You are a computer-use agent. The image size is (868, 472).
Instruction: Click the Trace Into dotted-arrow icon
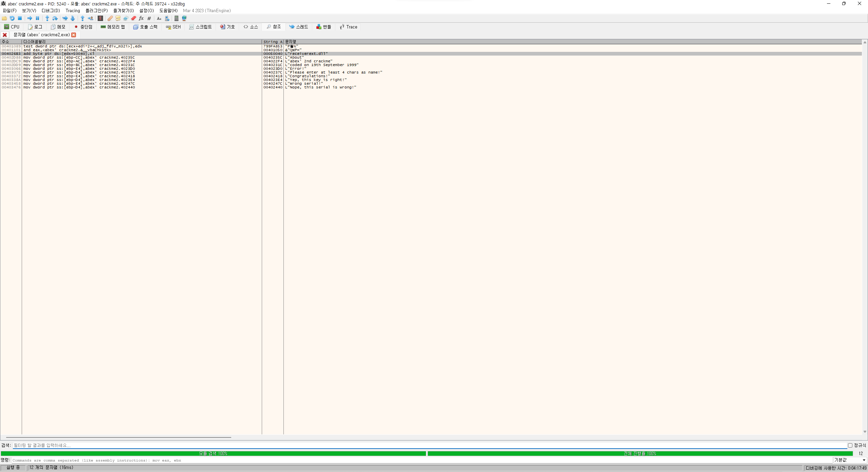click(65, 18)
